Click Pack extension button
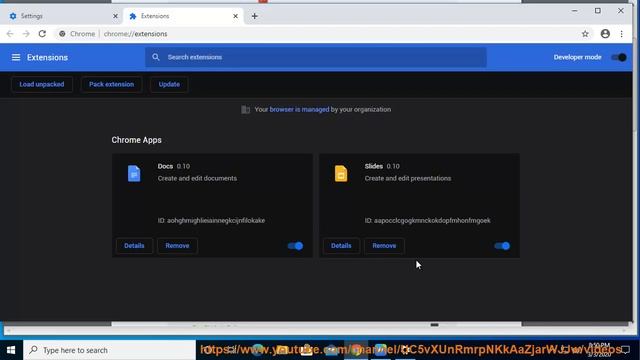This screenshot has height=360, width=640. (x=111, y=84)
